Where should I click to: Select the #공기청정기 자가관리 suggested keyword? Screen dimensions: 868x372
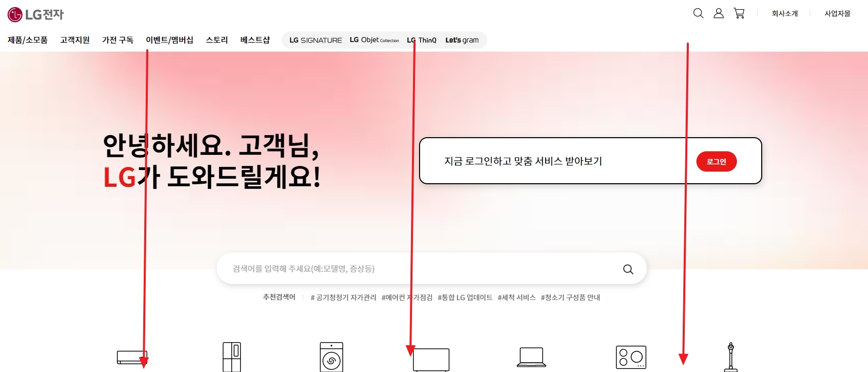pyautogui.click(x=344, y=298)
